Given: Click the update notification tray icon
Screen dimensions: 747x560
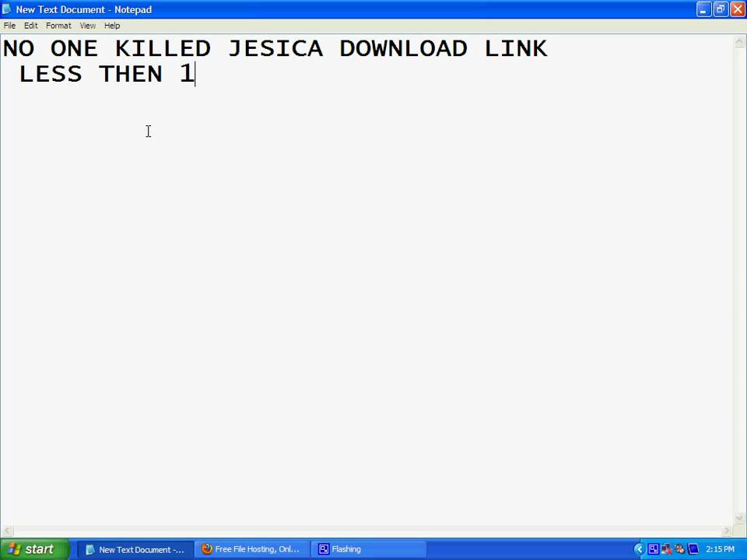Looking at the screenshot, I should coord(679,549).
